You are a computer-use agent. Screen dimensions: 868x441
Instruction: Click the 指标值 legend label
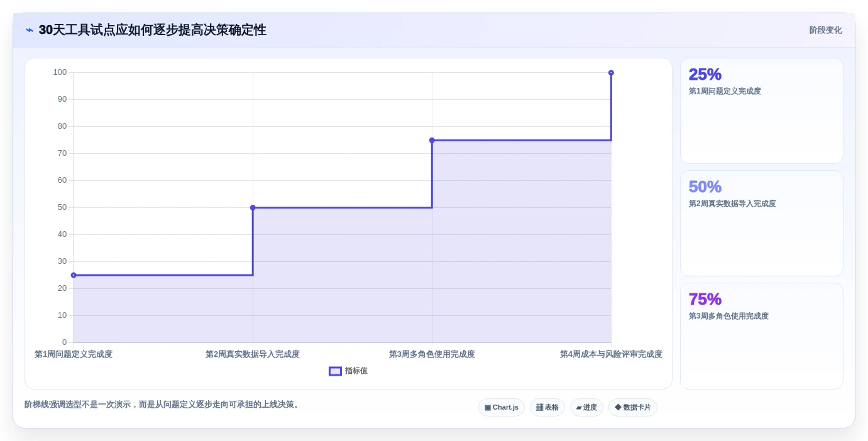pyautogui.click(x=356, y=371)
